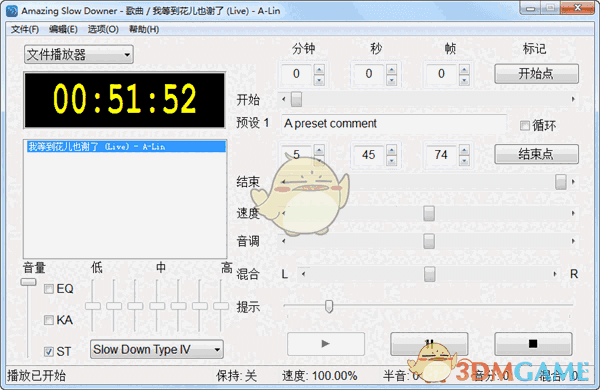Click the first EQ band slider under 低
The height and width of the screenshot is (390, 600).
click(x=92, y=306)
